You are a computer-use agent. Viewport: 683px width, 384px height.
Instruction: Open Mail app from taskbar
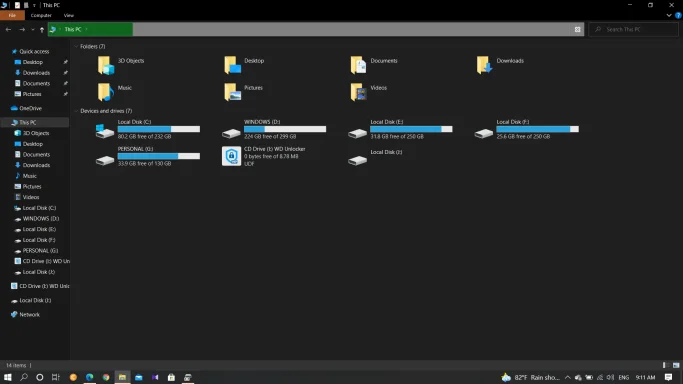click(x=139, y=377)
